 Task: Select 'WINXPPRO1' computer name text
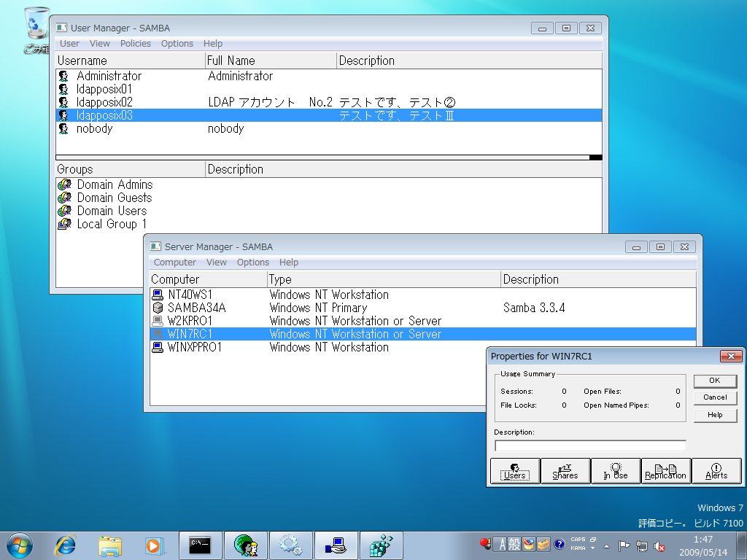194,347
